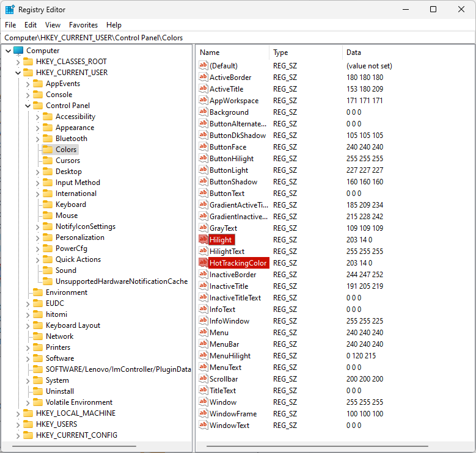Click the data value 255 255 225

[x=365, y=321]
